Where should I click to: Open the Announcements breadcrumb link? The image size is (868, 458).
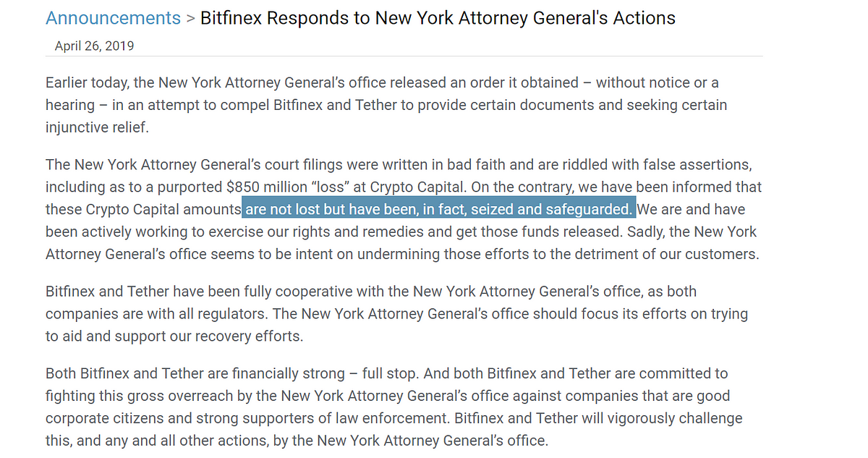point(113,18)
